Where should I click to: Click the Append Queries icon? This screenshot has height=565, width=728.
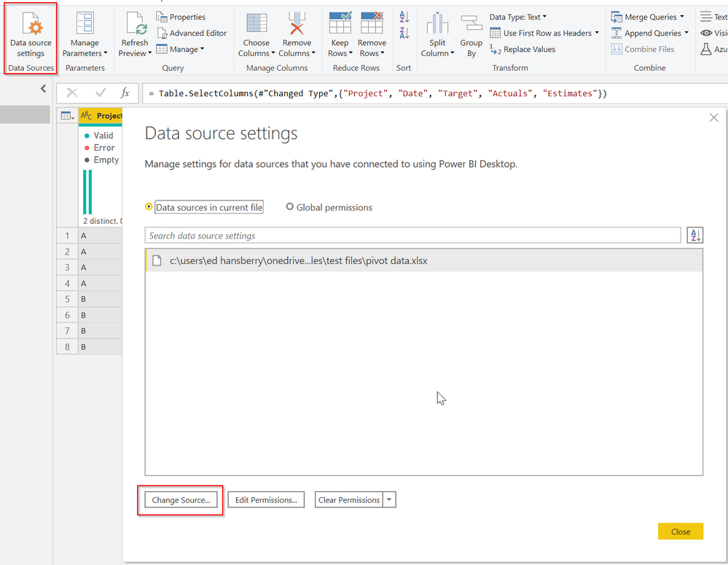pos(617,33)
